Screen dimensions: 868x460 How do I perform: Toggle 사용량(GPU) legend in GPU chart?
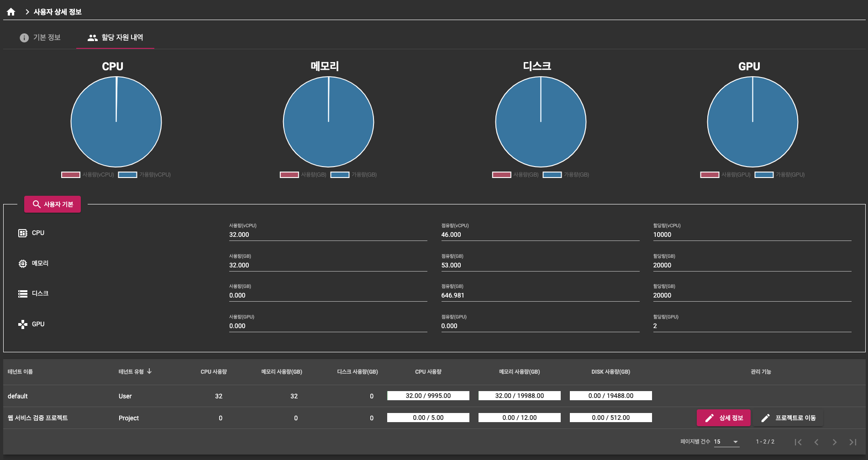point(725,175)
